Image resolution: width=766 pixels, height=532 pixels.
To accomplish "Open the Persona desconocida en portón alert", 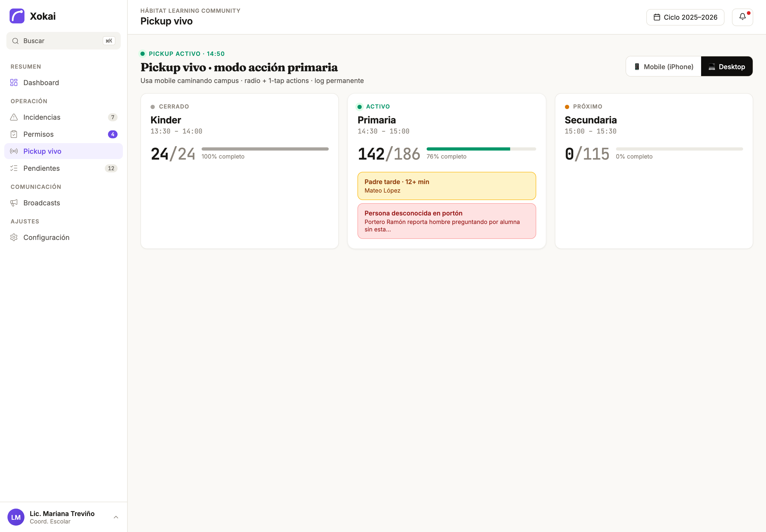I will [x=447, y=221].
